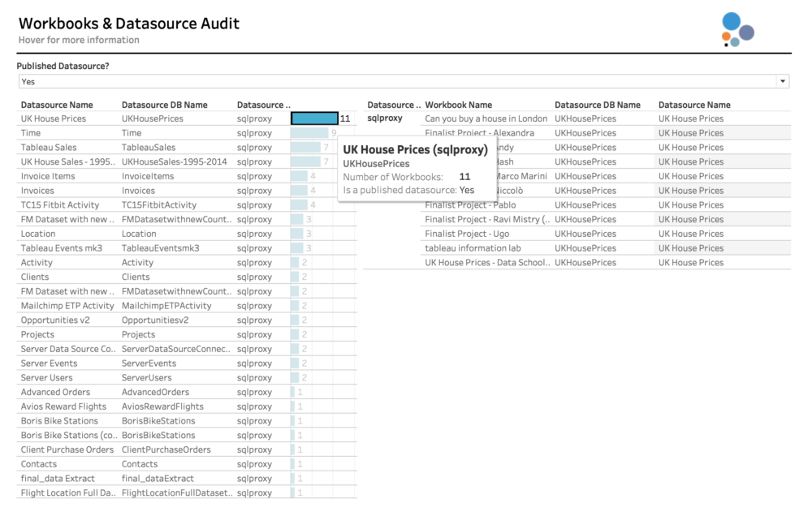The height and width of the screenshot is (516, 812).
Task: Click workbook 'UK House Prices - Data School..'
Action: point(487,262)
